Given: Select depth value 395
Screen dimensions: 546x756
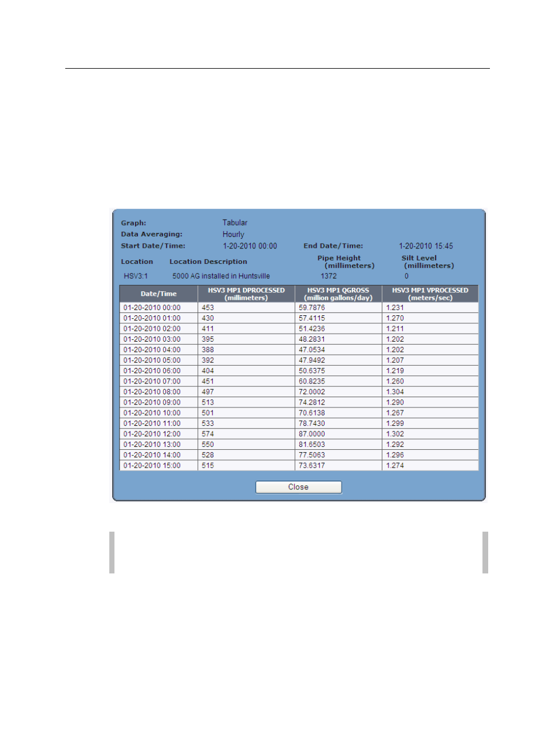Looking at the screenshot, I should coord(208,339).
